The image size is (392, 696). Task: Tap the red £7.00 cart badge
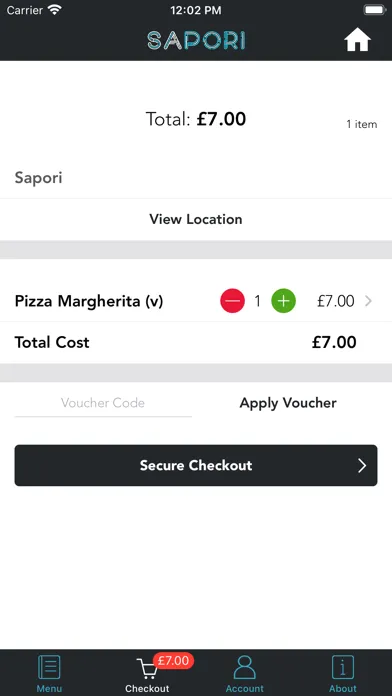[174, 660]
